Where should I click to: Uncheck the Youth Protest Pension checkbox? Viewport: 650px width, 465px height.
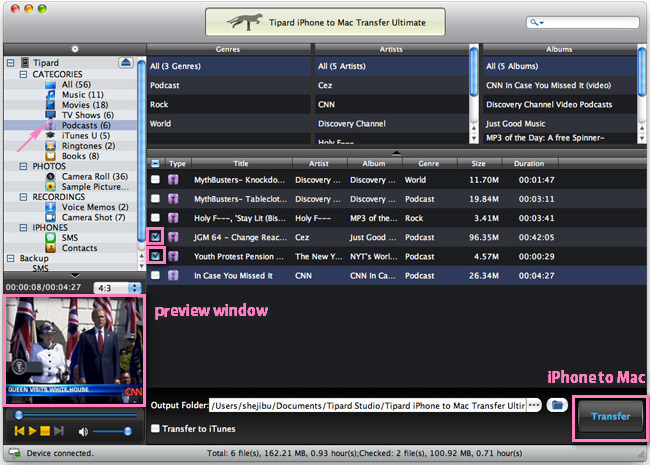pos(155,256)
